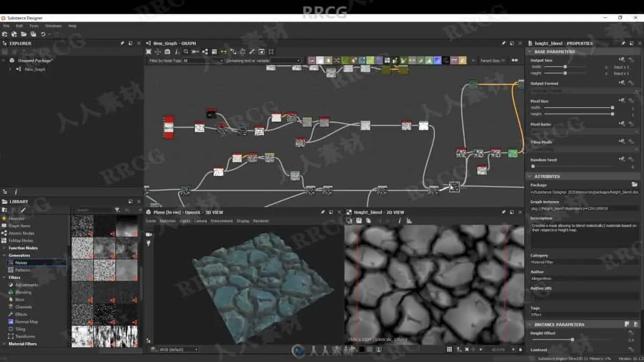The width and height of the screenshot is (644, 362).
Task: Toggle pin on the 3D View panel
Action: point(323,212)
